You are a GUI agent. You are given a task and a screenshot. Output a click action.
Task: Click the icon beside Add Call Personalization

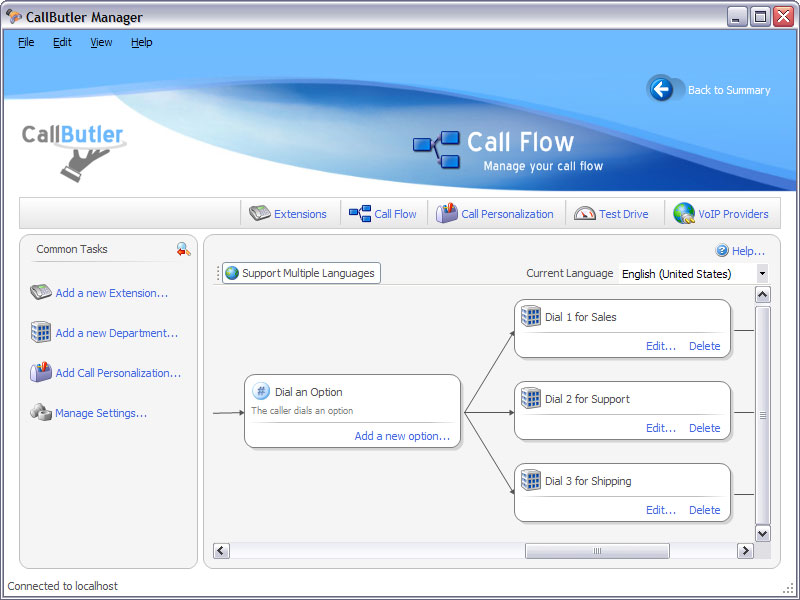tap(41, 372)
